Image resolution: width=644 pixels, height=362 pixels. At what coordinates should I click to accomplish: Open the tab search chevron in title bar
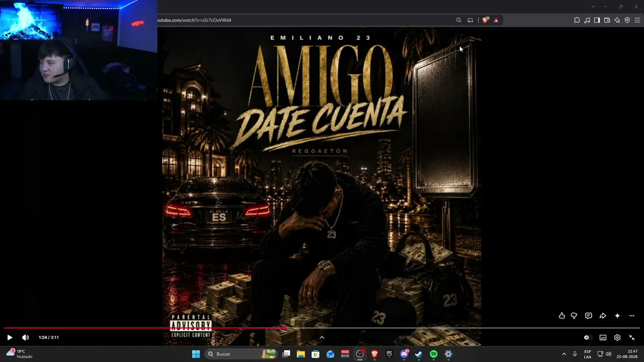coord(593,7)
